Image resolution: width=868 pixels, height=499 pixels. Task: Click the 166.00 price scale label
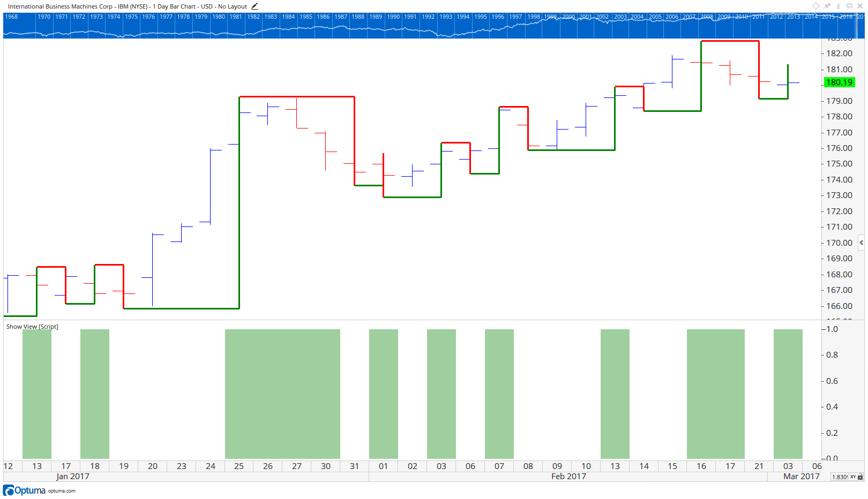click(839, 306)
